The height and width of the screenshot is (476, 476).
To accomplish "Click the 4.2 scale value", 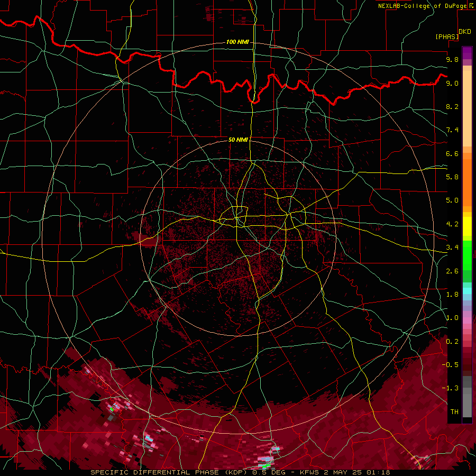I will pyautogui.click(x=452, y=224).
